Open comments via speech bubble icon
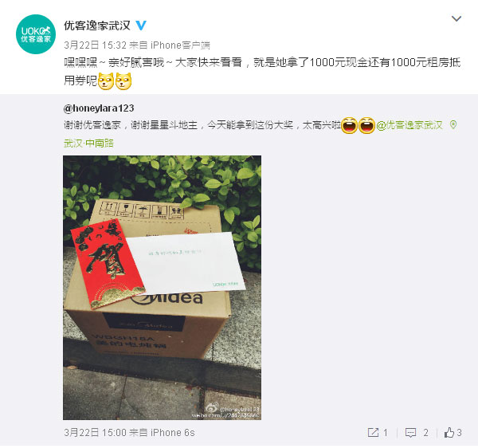Screen dimensions: 478x448 [x=410, y=432]
